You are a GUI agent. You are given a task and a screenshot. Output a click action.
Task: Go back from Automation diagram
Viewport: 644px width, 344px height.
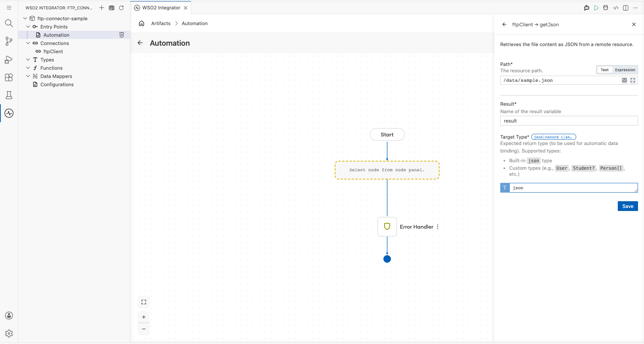(x=140, y=43)
